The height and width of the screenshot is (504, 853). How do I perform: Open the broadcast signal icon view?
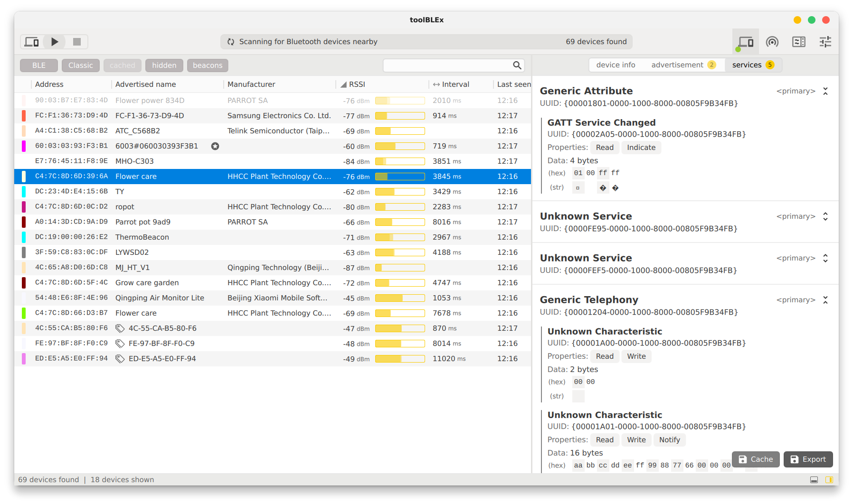(772, 42)
